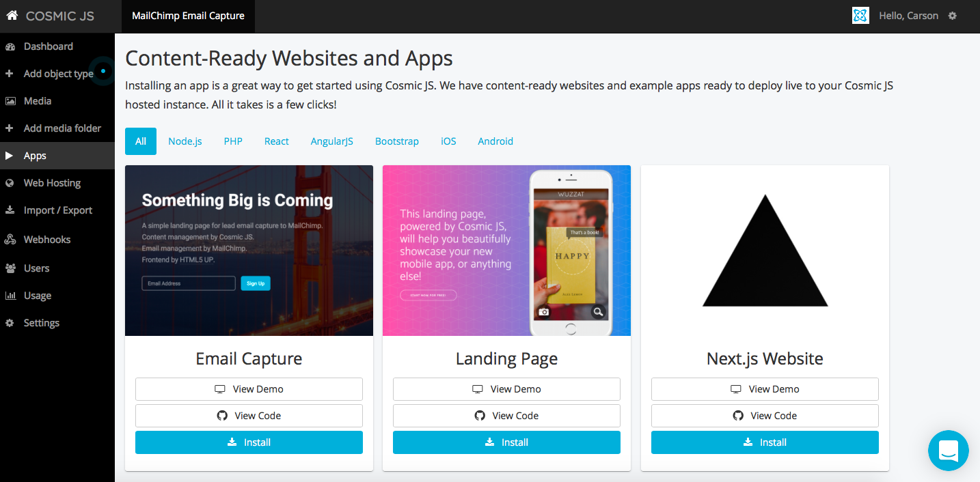
Task: View Demo of the Landing Page app
Action: click(x=506, y=389)
